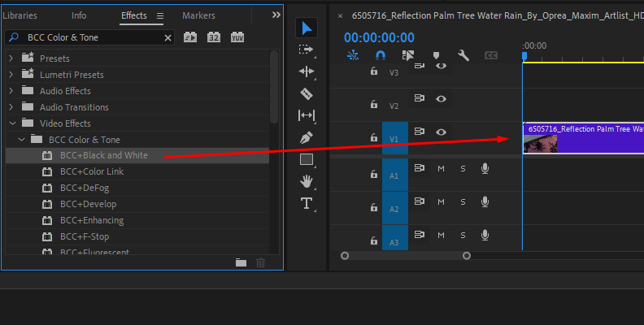Viewport: 644px width, 325px height.
Task: Select the Pen tool
Action: 307,137
